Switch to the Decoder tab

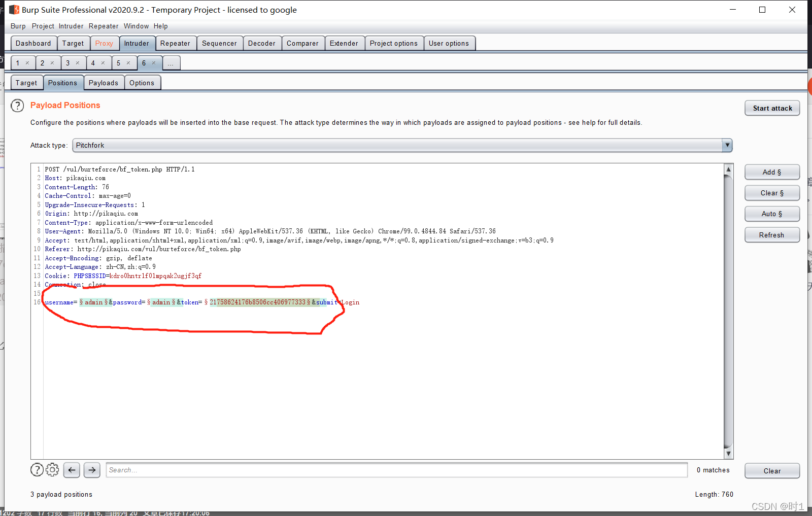262,43
